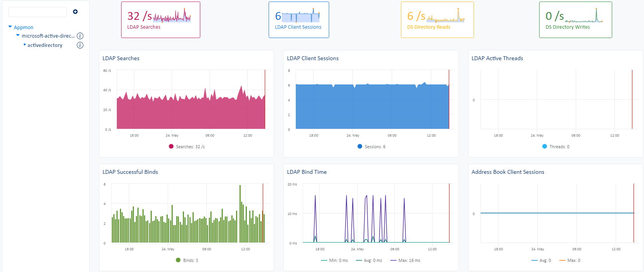Image resolution: width=644 pixels, height=272 pixels.
Task: Open info icon next to activedirectory
Action: click(80, 45)
